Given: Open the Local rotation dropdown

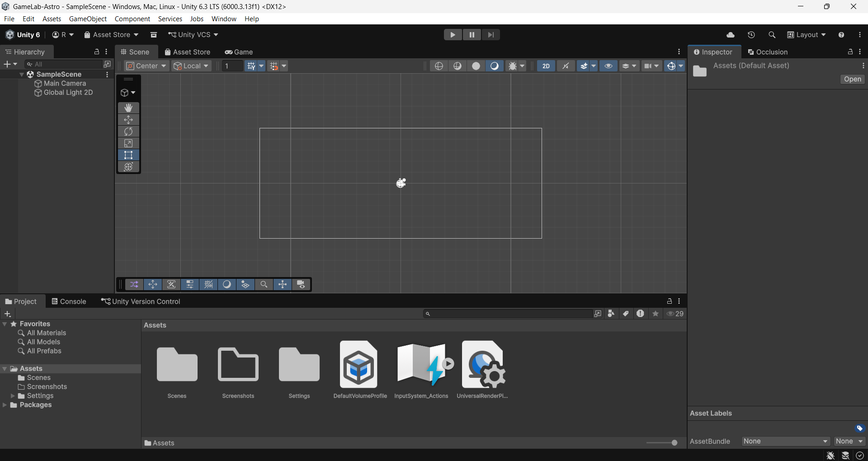Looking at the screenshot, I should point(191,66).
